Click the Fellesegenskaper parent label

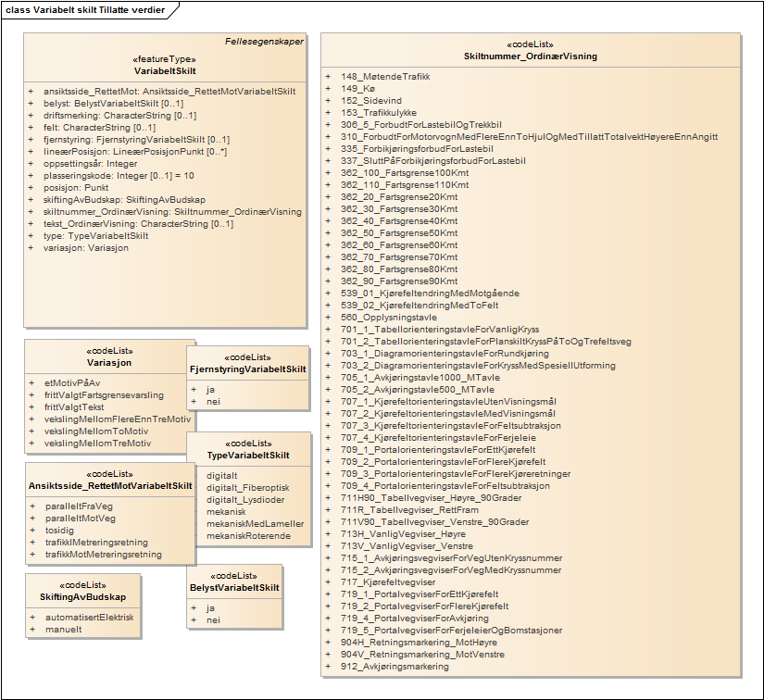pyautogui.click(x=264, y=42)
